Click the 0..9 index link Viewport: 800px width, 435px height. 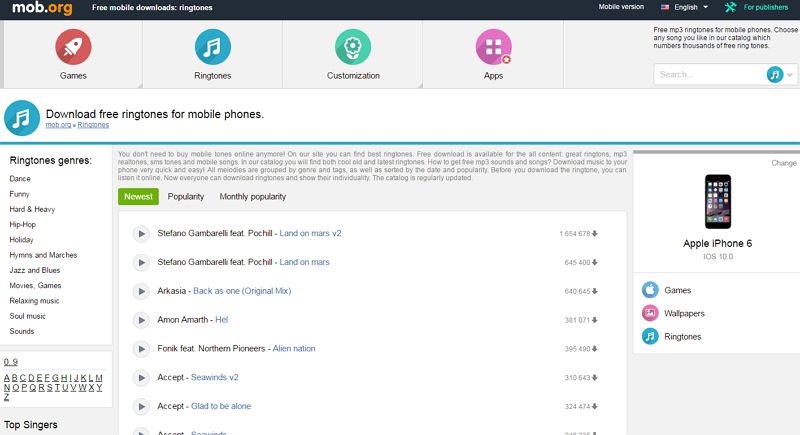[11, 362]
